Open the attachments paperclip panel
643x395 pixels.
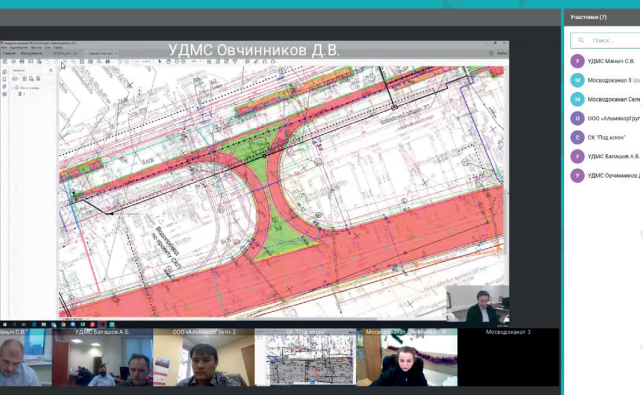pyautogui.click(x=5, y=87)
